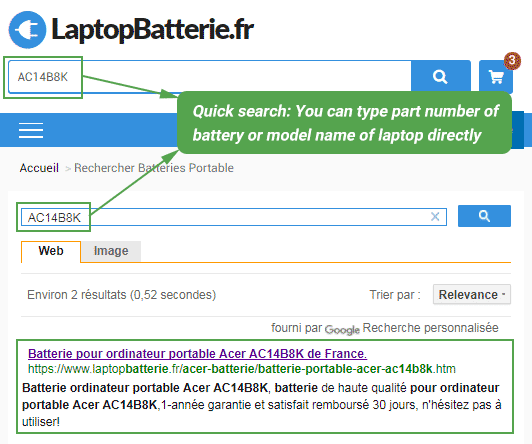
Task: Click the Environ 2 résultats count text
Action: pos(121,295)
